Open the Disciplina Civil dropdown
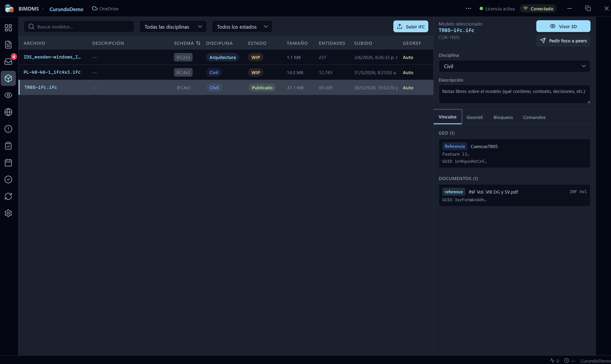The height and width of the screenshot is (364, 611). point(514,66)
